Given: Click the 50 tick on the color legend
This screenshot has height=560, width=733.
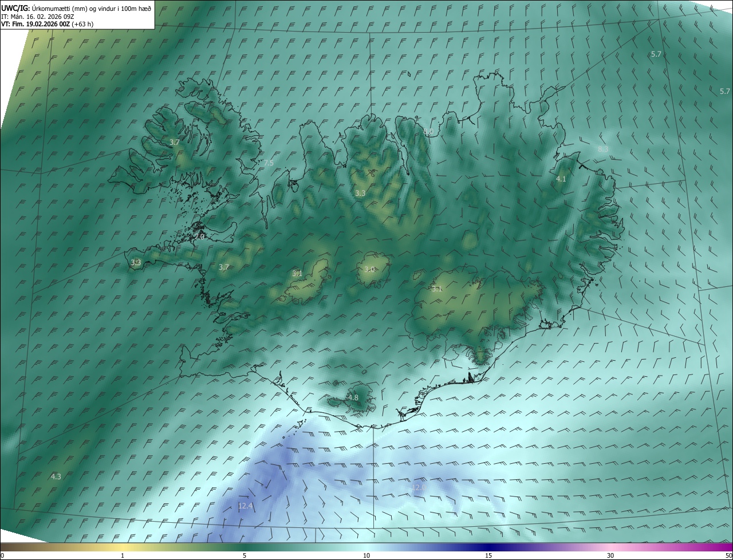Looking at the screenshot, I should click(x=728, y=555).
